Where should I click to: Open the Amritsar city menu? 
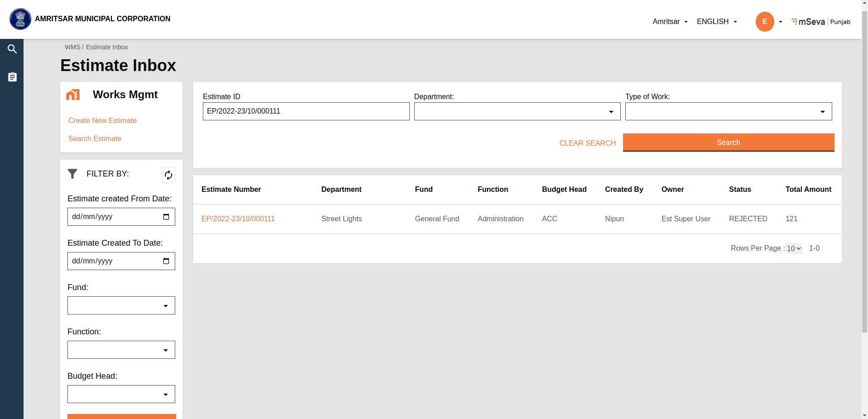pyautogui.click(x=670, y=22)
